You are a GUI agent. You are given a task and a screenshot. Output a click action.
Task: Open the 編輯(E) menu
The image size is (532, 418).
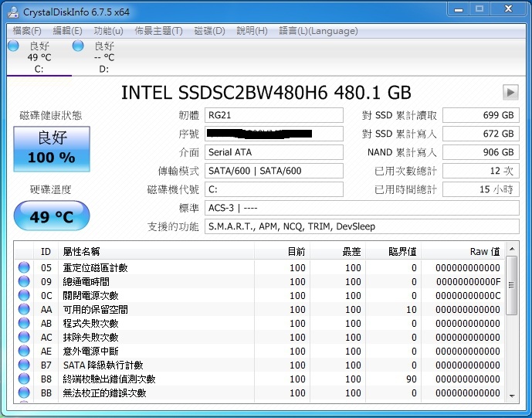click(x=67, y=31)
